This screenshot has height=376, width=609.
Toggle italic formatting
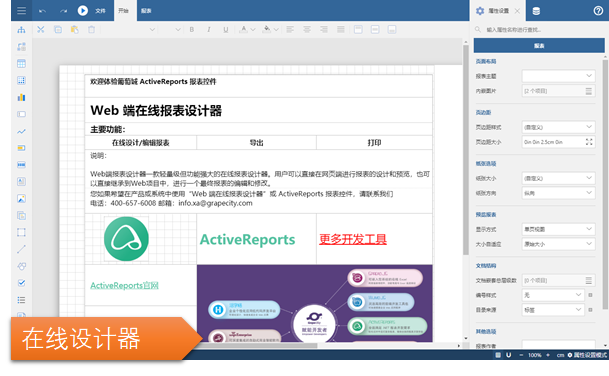tap(209, 30)
